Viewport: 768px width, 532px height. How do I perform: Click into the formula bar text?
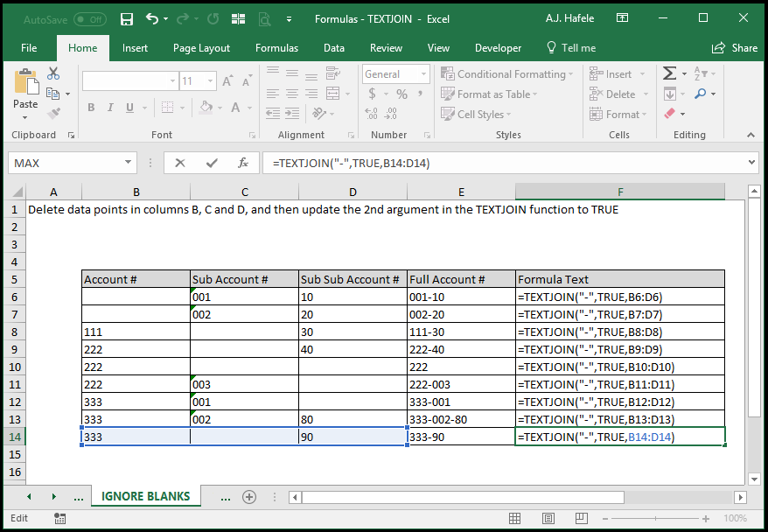coord(351,163)
